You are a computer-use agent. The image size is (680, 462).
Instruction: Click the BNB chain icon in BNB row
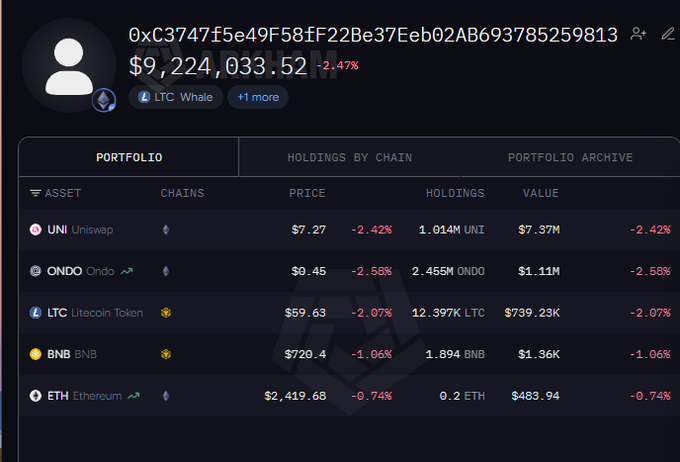click(166, 354)
